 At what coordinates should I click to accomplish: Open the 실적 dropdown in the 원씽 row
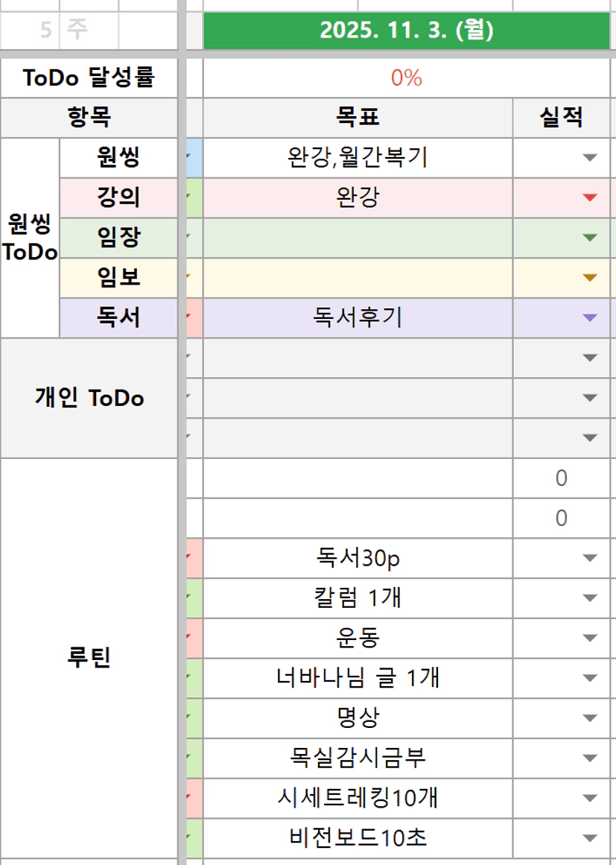point(590,158)
